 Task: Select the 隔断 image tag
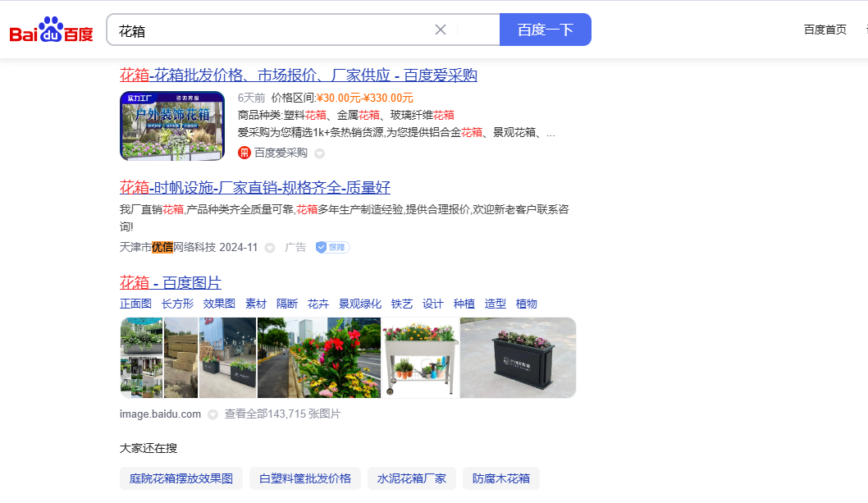[x=287, y=304]
